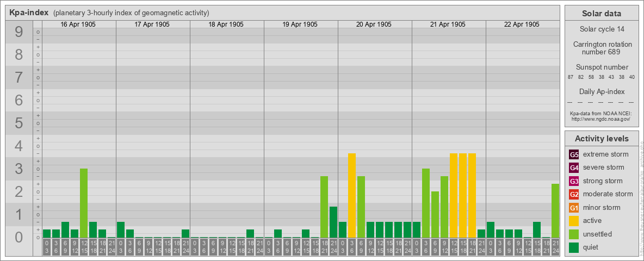This screenshot has width=644, height=261.
Task: Click the extreme storm legend label
Action: click(x=606, y=154)
